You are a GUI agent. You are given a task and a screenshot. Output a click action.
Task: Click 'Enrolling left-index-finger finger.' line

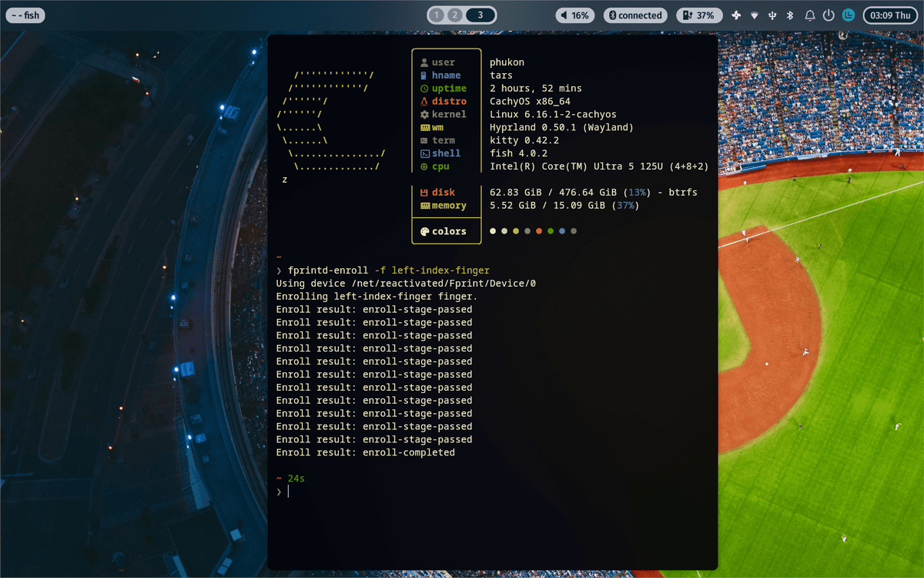pos(377,297)
